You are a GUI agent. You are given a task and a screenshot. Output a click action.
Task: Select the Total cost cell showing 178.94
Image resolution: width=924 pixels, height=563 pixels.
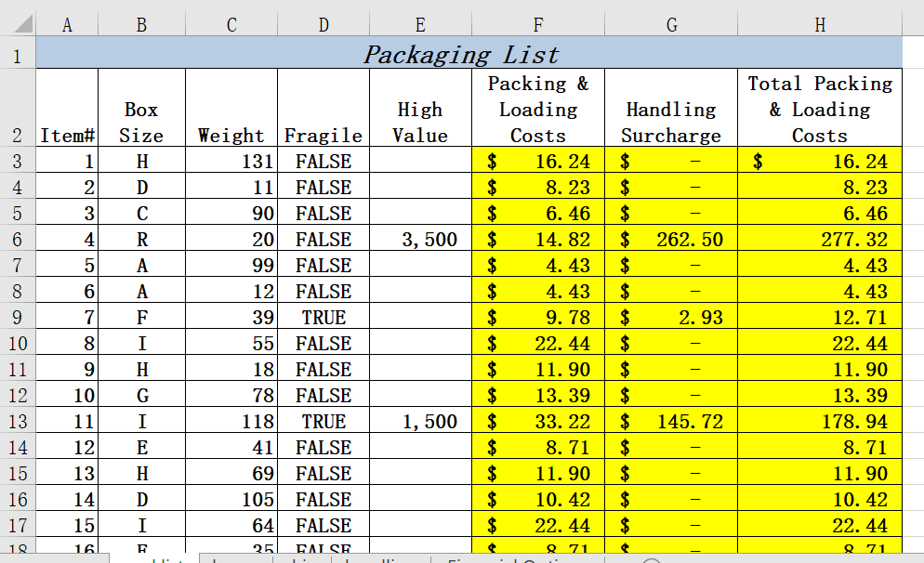point(819,421)
